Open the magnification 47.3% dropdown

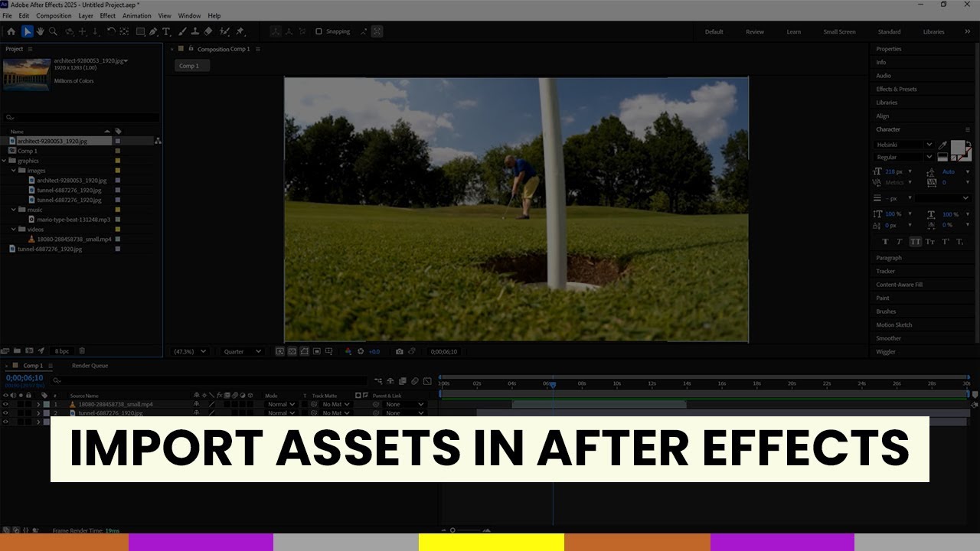tap(190, 351)
